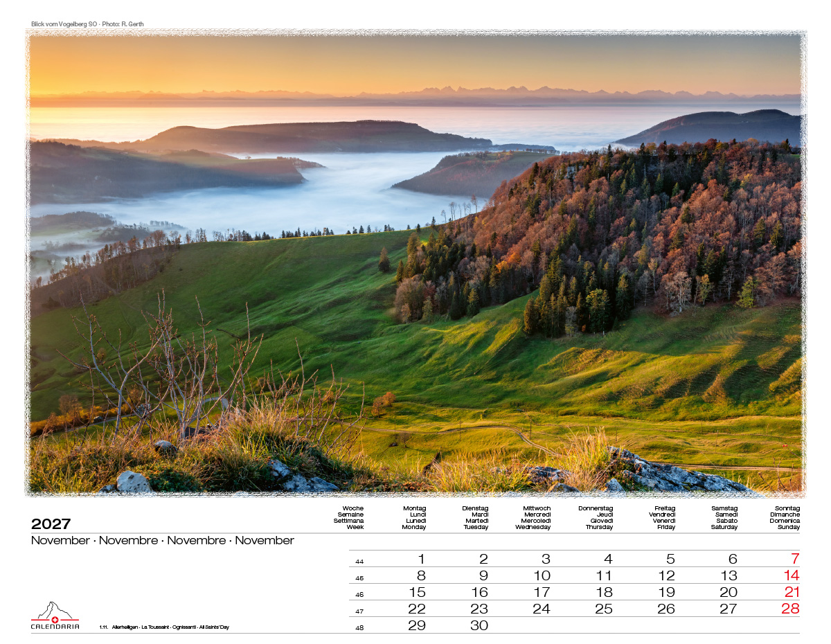Select date 24 in the calendar

[x=542, y=609]
